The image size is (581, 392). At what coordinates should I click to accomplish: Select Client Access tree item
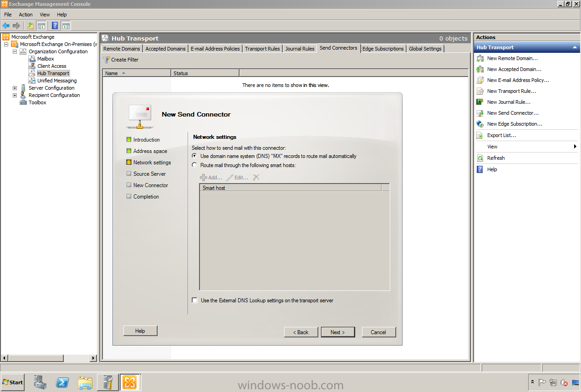[x=52, y=66]
